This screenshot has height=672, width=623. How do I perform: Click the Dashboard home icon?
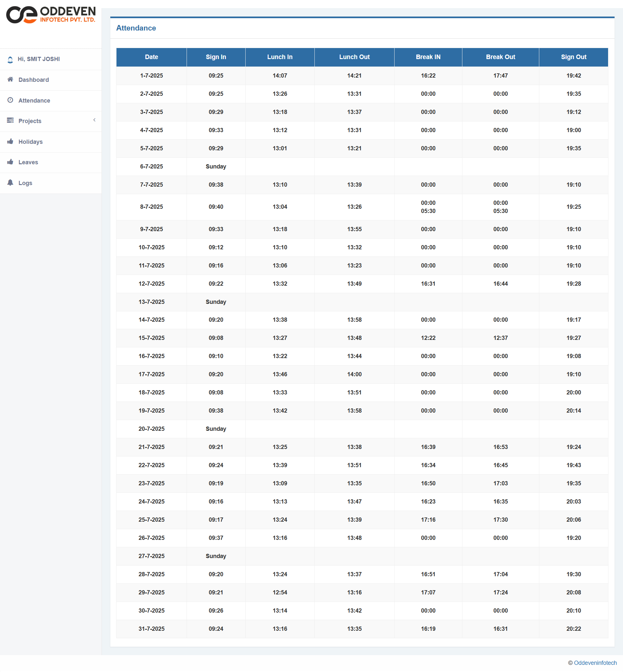click(x=10, y=79)
